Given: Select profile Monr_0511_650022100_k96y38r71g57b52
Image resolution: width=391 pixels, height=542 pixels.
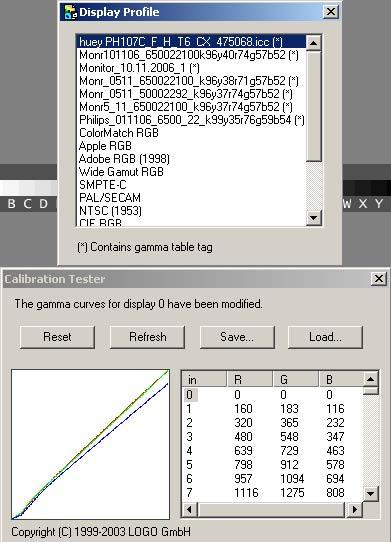Looking at the screenshot, I should 191,81.
